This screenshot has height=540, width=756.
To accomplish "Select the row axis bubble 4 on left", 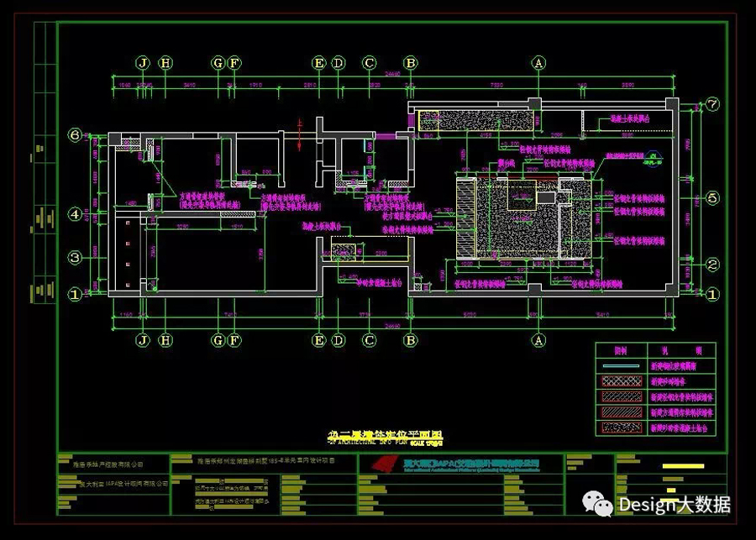I will pyautogui.click(x=74, y=214).
